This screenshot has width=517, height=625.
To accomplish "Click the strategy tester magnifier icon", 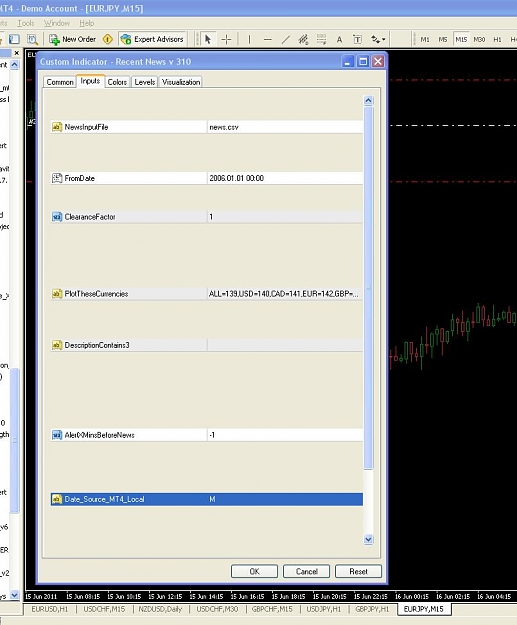I will [x=32, y=39].
